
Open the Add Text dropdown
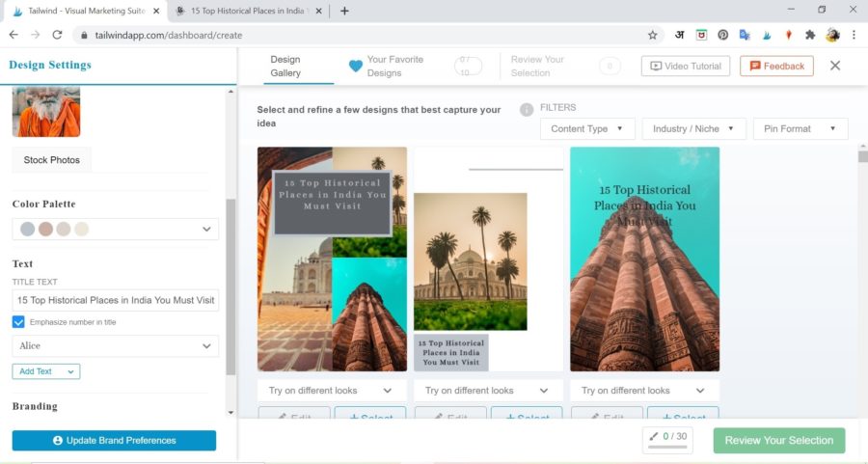click(x=46, y=371)
